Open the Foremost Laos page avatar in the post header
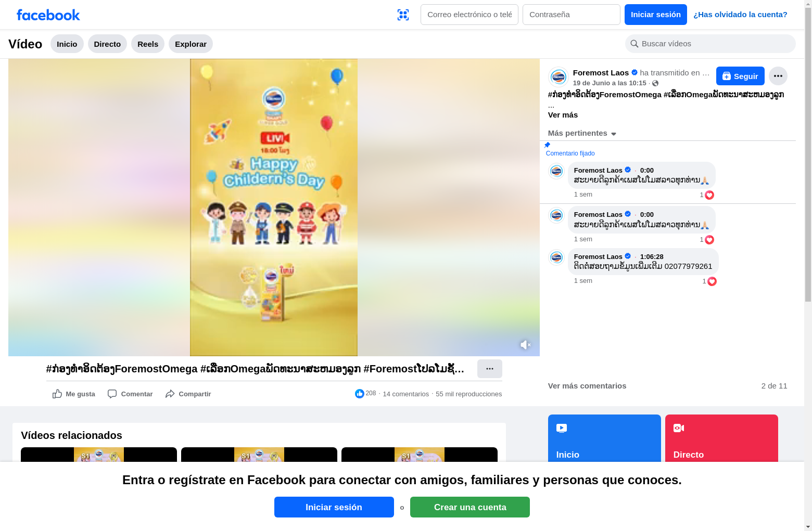The height and width of the screenshot is (531, 812). (559, 77)
